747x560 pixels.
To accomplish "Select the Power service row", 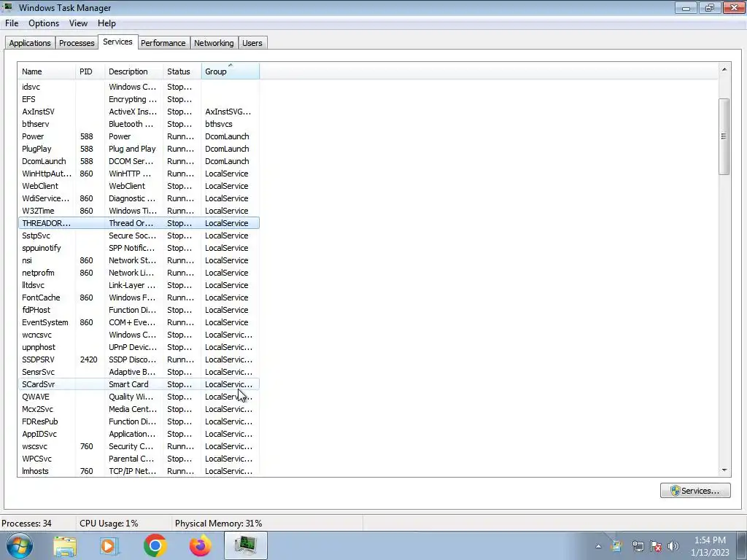I will (139, 136).
